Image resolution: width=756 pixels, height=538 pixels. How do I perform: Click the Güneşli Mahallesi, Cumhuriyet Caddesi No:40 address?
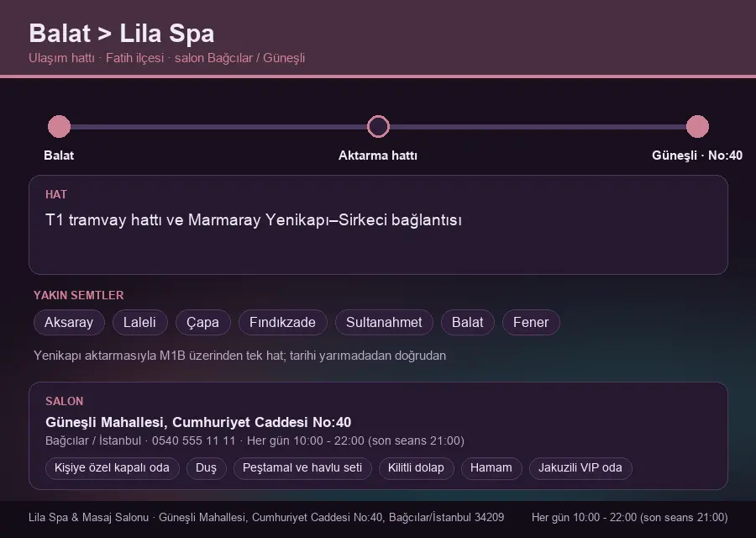pyautogui.click(x=198, y=422)
